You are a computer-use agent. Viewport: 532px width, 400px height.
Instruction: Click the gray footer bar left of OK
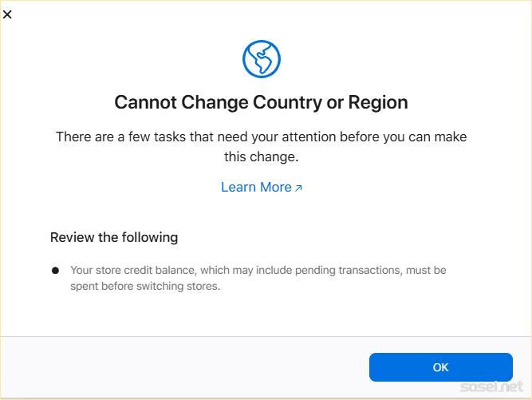pyautogui.click(x=183, y=367)
